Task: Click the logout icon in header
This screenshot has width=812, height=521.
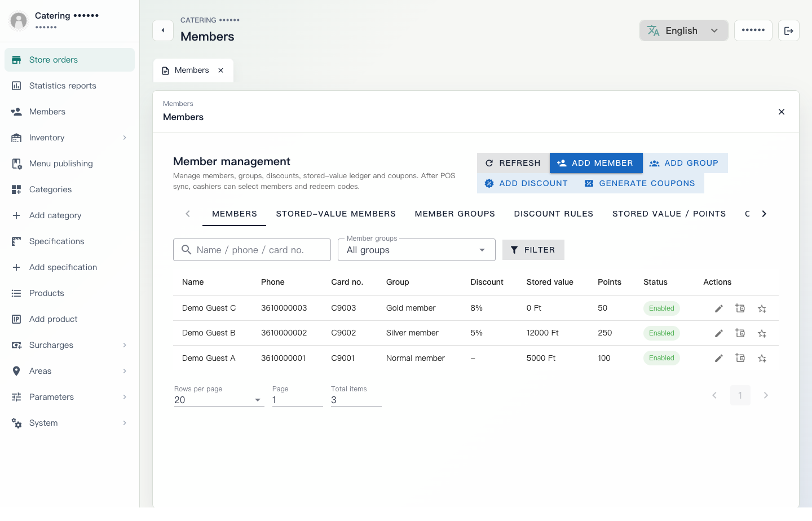Action: pos(789,30)
